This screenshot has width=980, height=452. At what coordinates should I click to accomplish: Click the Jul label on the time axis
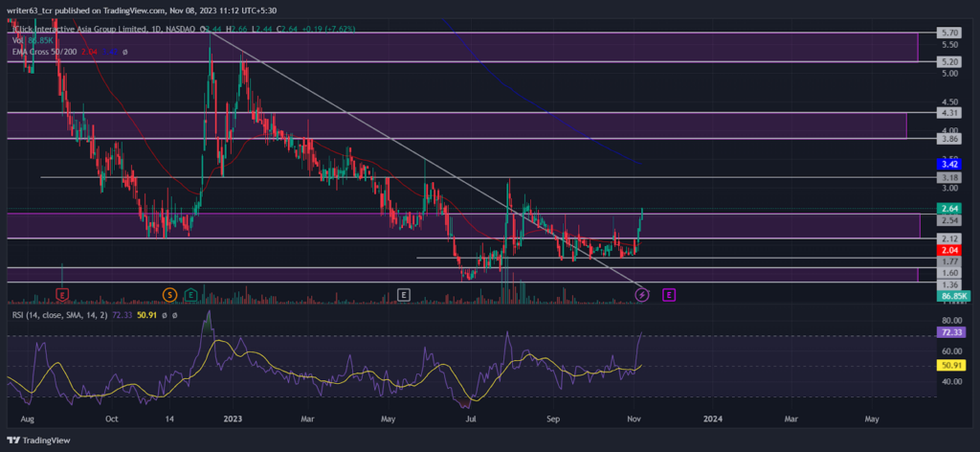[x=473, y=418]
